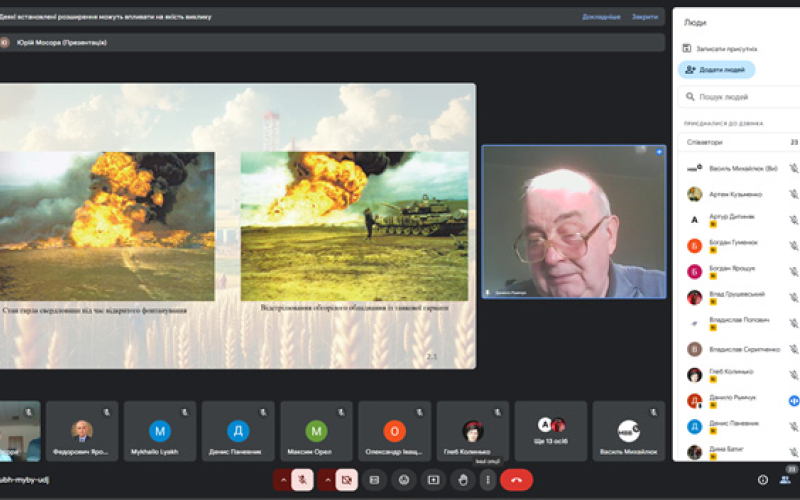Click the blue speaking indicator for Данило Рымчук
The width and height of the screenshot is (800, 500).
[794, 401]
